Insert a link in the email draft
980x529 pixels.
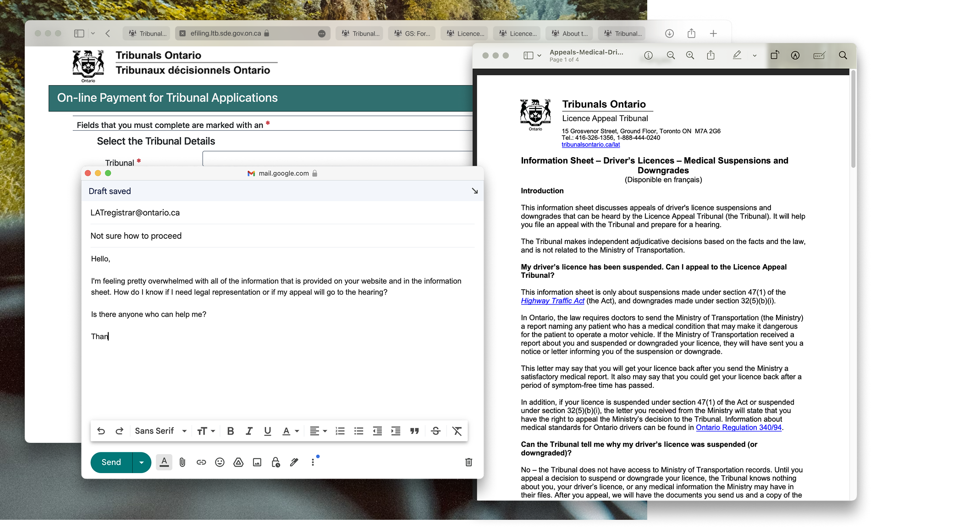tap(201, 462)
